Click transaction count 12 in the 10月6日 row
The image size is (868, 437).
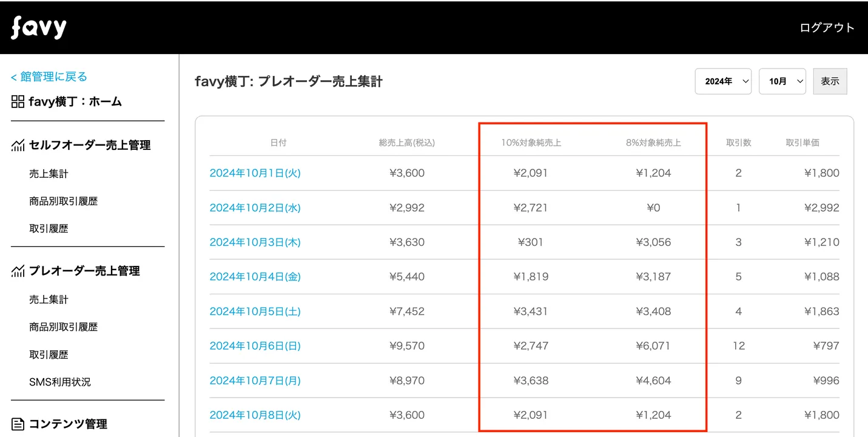739,346
